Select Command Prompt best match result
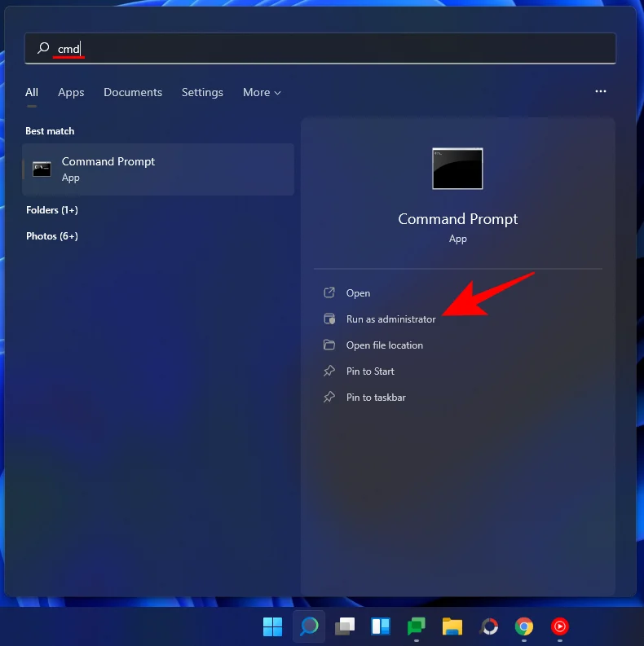The width and height of the screenshot is (644, 646). pos(158,169)
